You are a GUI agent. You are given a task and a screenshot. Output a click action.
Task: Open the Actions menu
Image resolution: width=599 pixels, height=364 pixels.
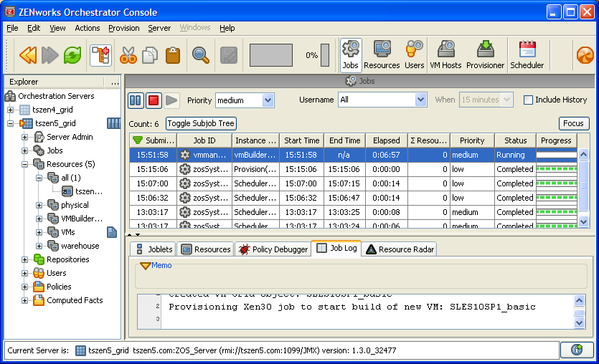[x=87, y=28]
